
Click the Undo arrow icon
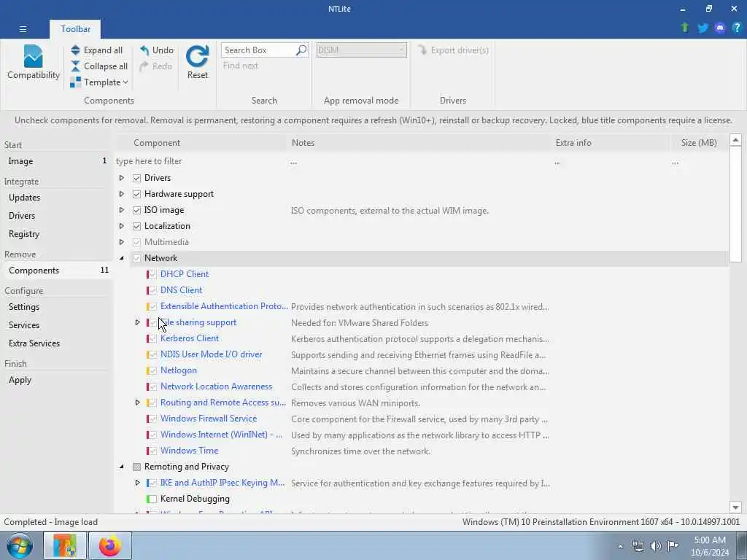coord(144,50)
